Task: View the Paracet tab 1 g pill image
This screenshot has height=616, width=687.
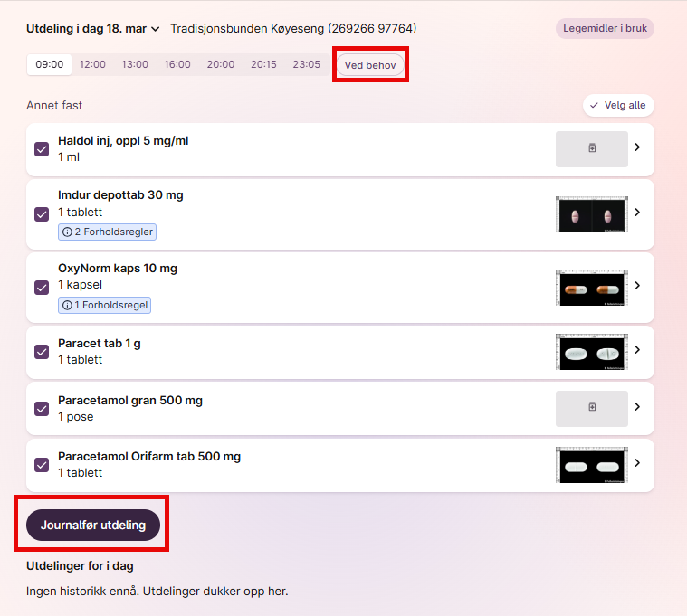Action: click(592, 352)
